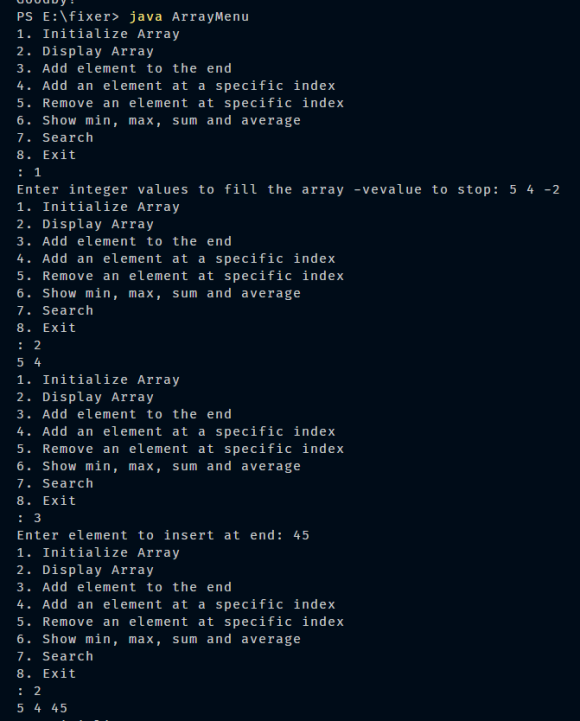Click the "-vevalue" word in fill prompt
580x721 pixels.
pos(387,189)
